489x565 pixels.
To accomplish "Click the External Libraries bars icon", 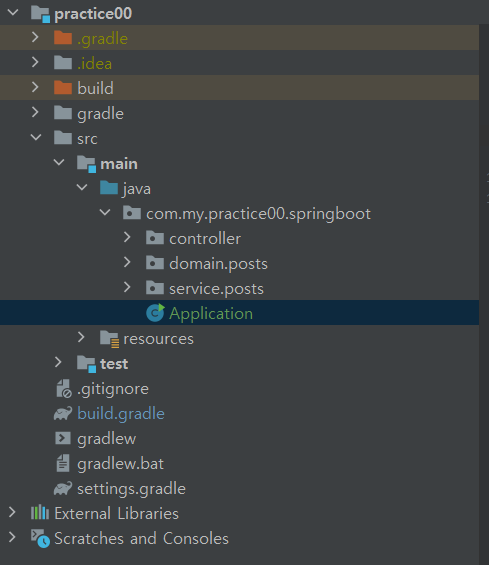I will (x=40, y=512).
